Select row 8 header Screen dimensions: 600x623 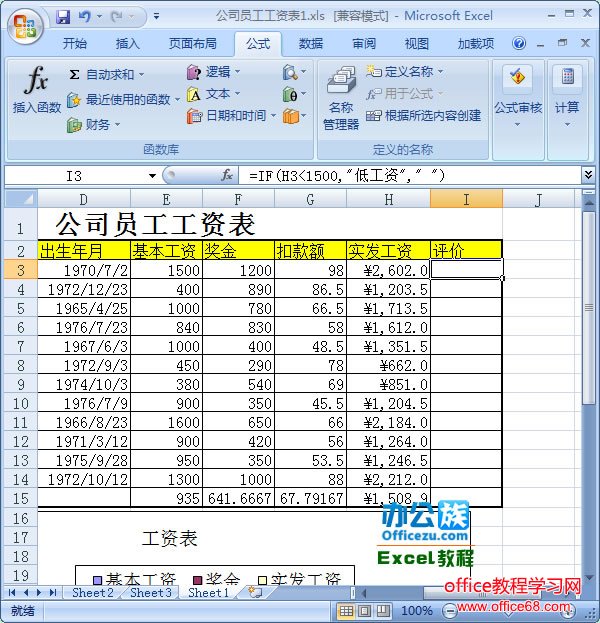point(21,366)
